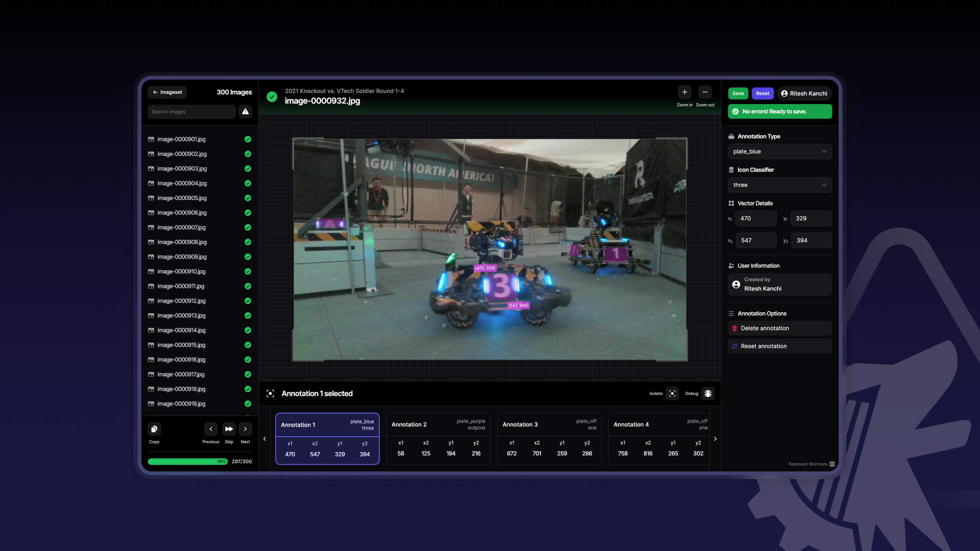Click the Search images field
The width and height of the screenshot is (980, 551).
coord(191,112)
